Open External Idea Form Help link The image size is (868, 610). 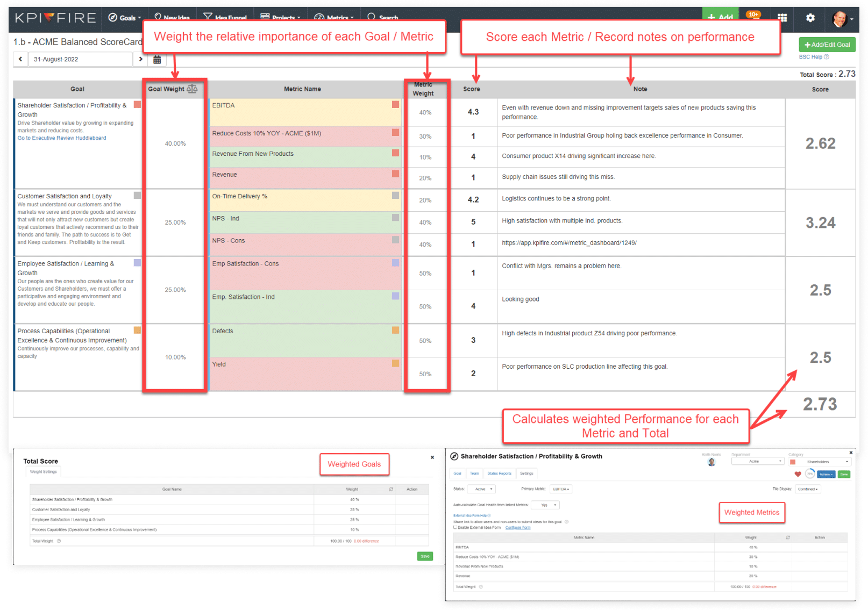tap(472, 515)
